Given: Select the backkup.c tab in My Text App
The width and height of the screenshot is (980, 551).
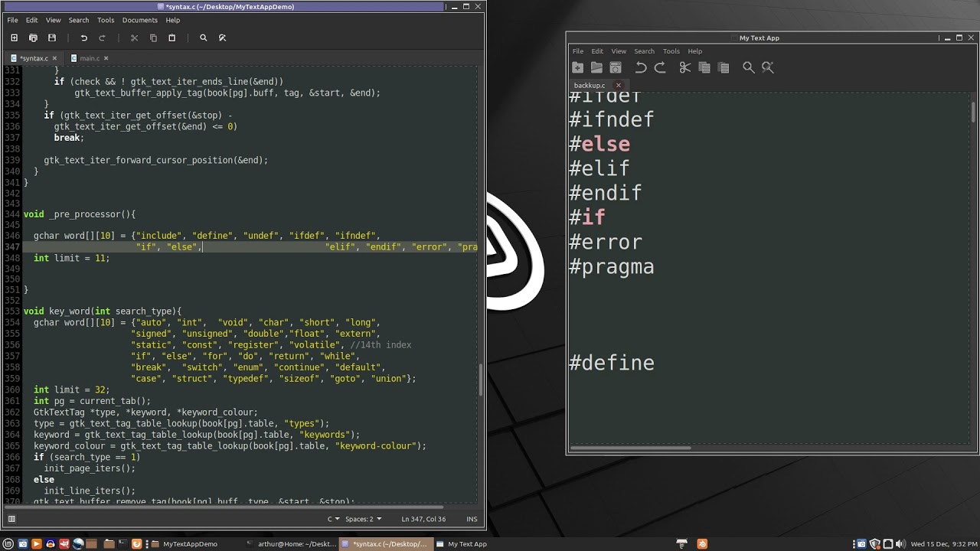Looking at the screenshot, I should pyautogui.click(x=590, y=85).
